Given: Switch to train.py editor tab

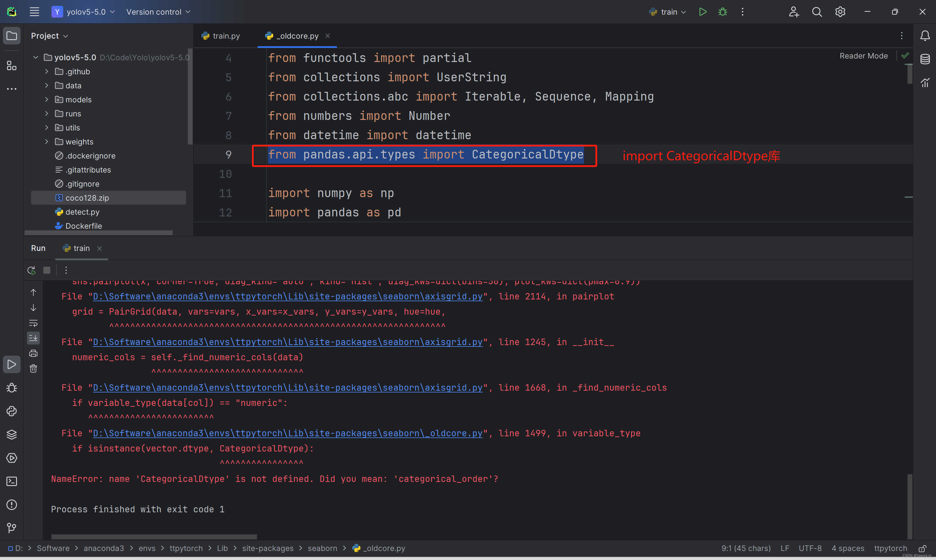Looking at the screenshot, I should click(221, 36).
